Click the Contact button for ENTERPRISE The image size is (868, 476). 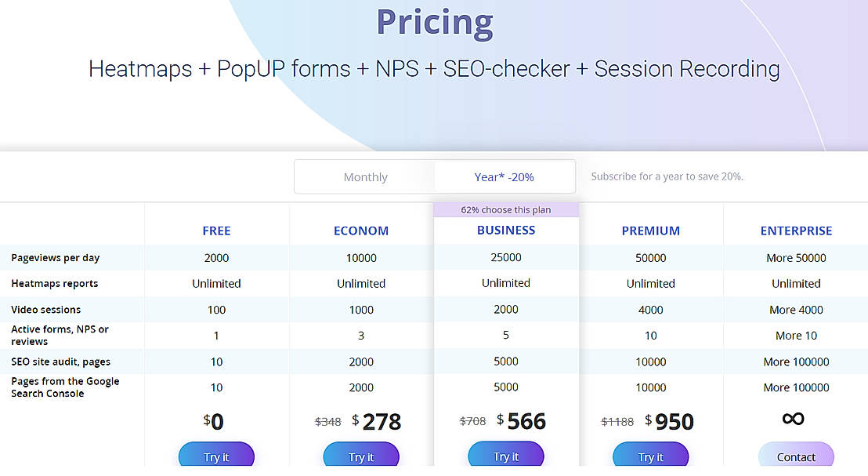tap(796, 456)
